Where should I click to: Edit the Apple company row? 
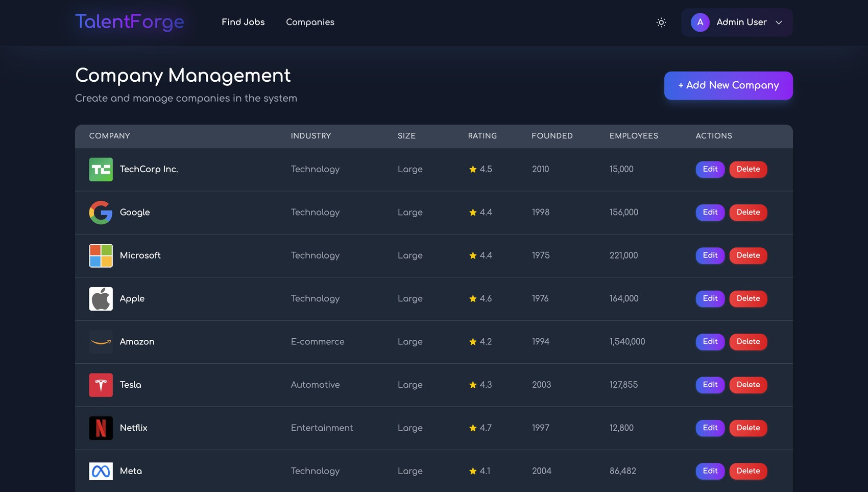tap(710, 298)
